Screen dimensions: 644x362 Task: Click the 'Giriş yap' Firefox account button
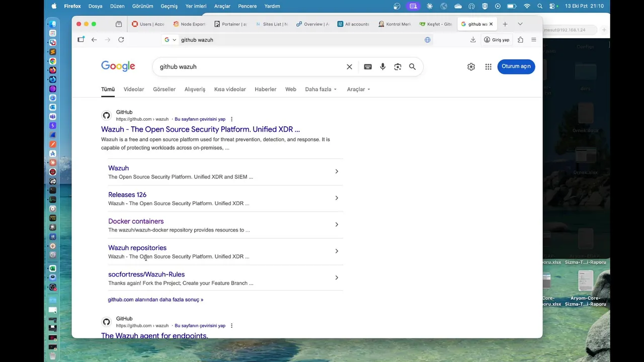(x=497, y=40)
